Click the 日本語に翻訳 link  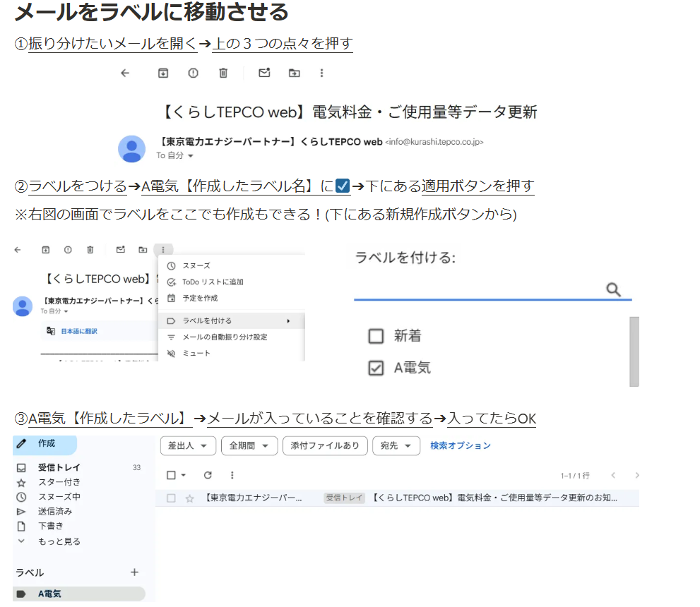[79, 331]
